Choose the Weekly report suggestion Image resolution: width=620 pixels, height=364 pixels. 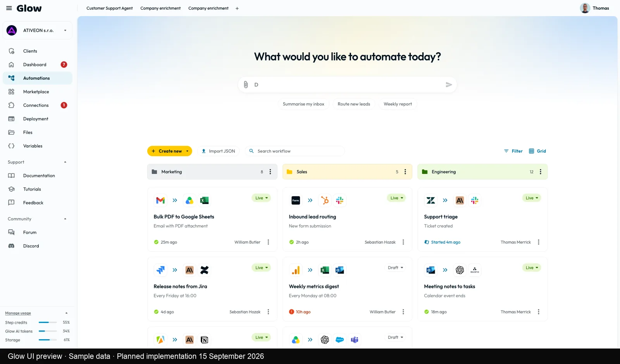pos(398,104)
